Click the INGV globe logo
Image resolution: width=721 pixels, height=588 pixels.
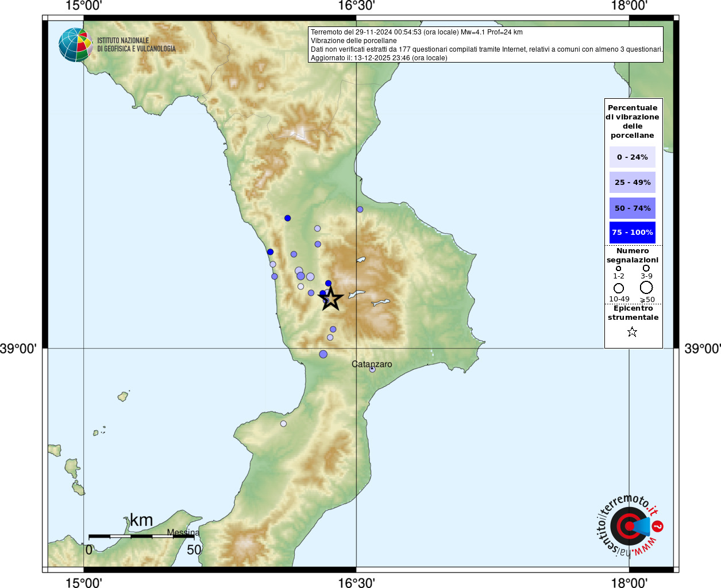pyautogui.click(x=76, y=45)
